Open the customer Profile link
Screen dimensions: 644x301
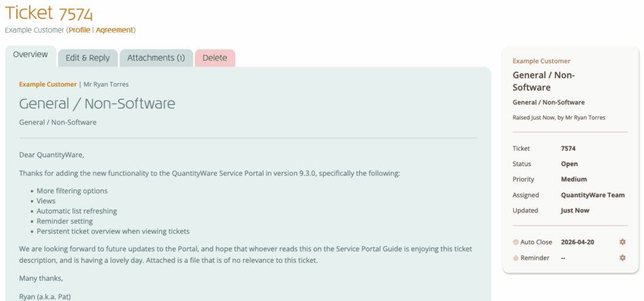point(79,30)
